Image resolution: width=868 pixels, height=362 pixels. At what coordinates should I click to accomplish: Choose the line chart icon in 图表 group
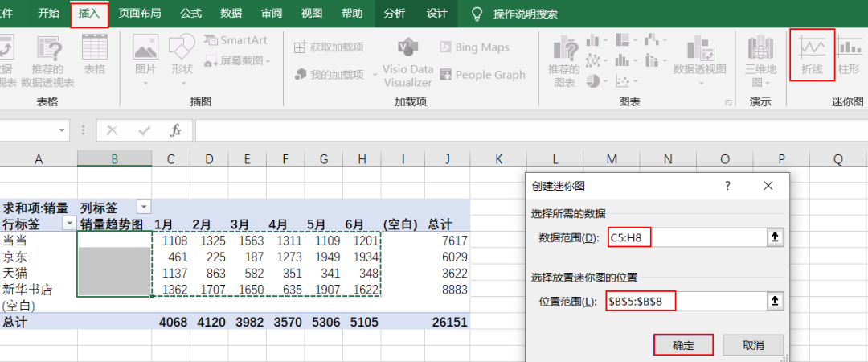(593, 60)
